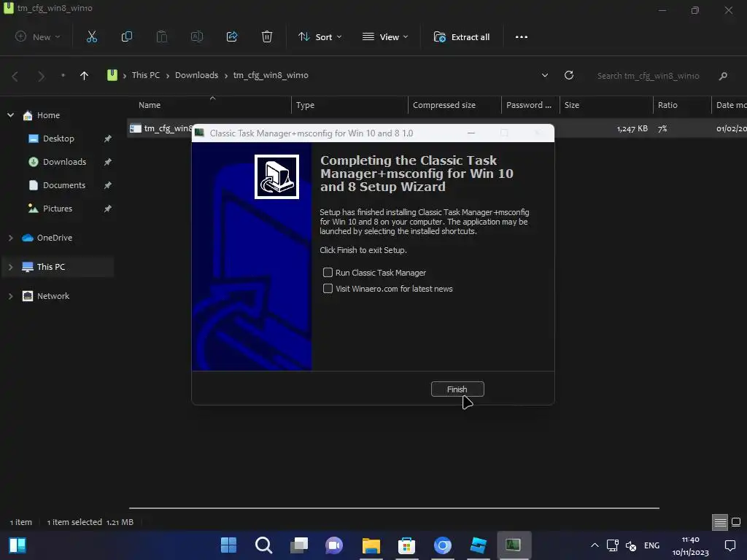Select Desktop in the navigation pane
747x560 pixels.
coord(58,139)
